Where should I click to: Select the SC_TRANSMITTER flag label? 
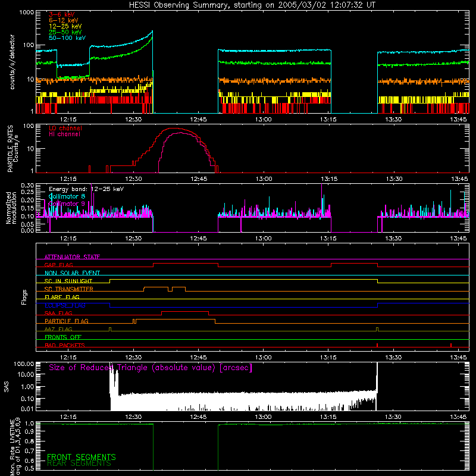click(x=69, y=289)
